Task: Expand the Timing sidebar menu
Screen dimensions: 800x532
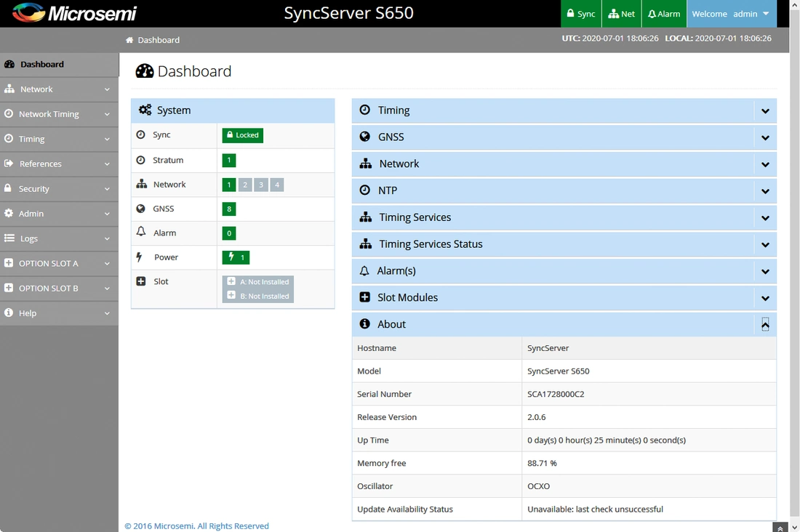Action: pos(59,139)
